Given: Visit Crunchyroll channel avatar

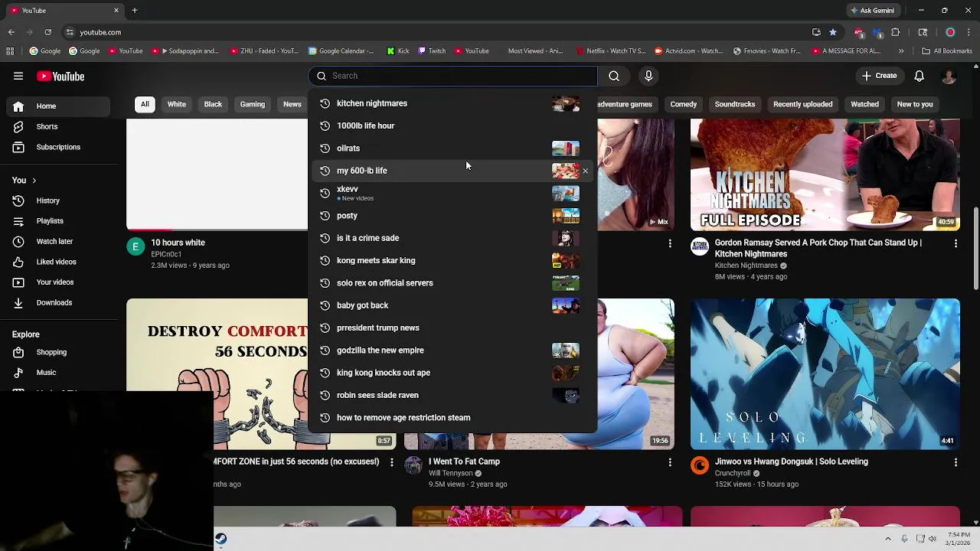Looking at the screenshot, I should click(700, 465).
